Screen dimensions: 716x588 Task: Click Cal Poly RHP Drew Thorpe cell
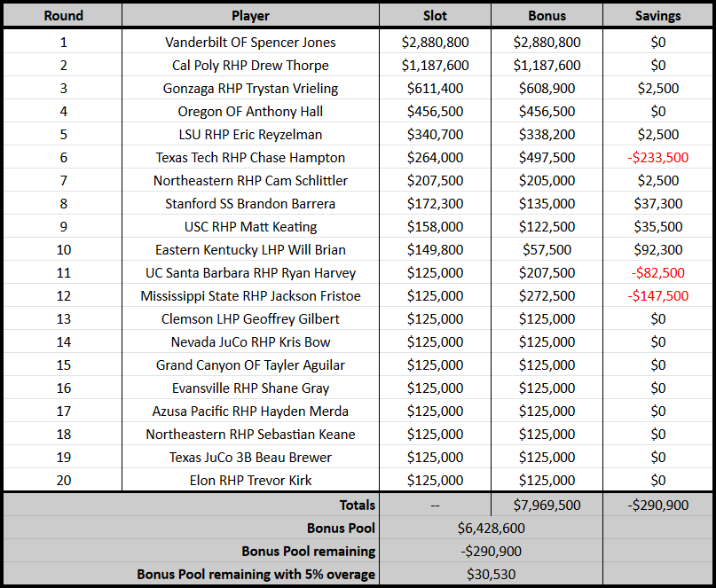pos(251,66)
